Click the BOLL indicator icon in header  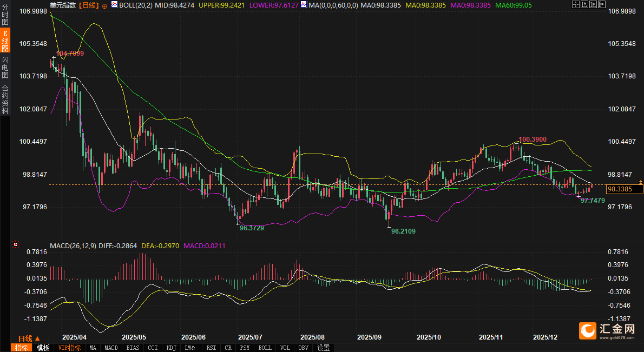click(x=114, y=5)
